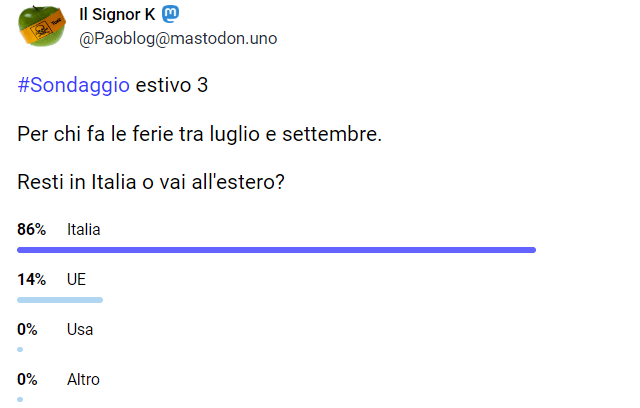
Task: Click the 86% result figure
Action: 32,230
